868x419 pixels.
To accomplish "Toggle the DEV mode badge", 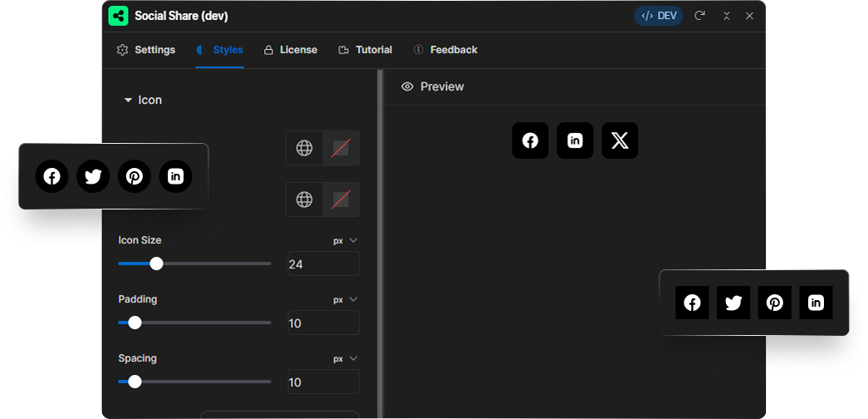I will click(x=659, y=16).
